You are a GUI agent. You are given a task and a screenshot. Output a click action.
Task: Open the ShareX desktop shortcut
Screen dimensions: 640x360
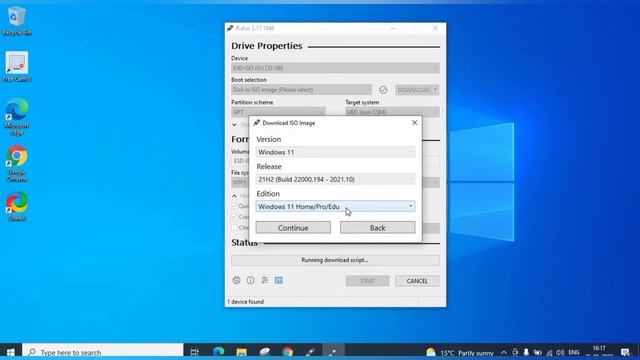click(x=17, y=207)
